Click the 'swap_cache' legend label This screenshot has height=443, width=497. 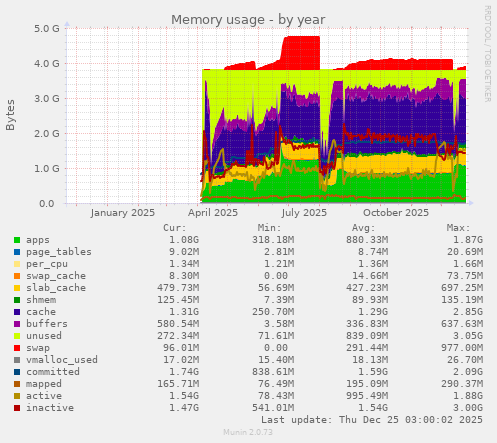56,276
